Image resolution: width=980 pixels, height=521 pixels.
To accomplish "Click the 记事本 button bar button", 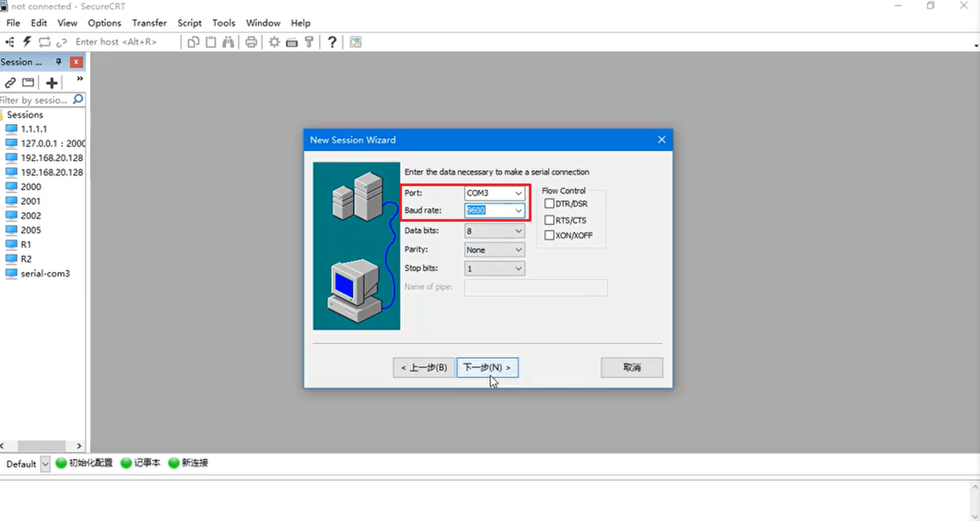I will point(140,463).
